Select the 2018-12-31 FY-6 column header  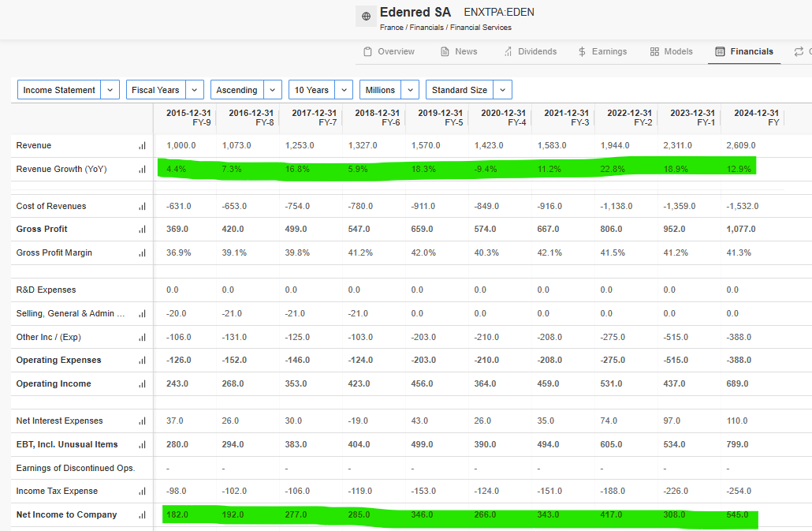coord(378,118)
